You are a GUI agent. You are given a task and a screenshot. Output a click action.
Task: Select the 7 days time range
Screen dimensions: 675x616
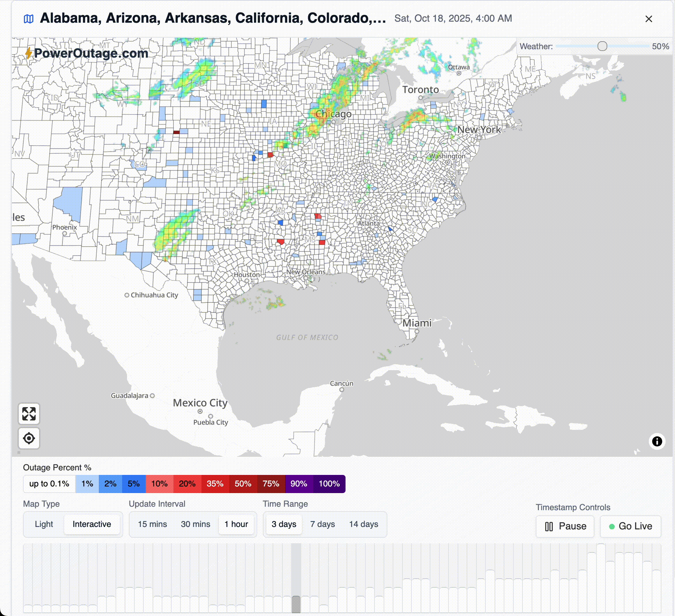tap(322, 524)
